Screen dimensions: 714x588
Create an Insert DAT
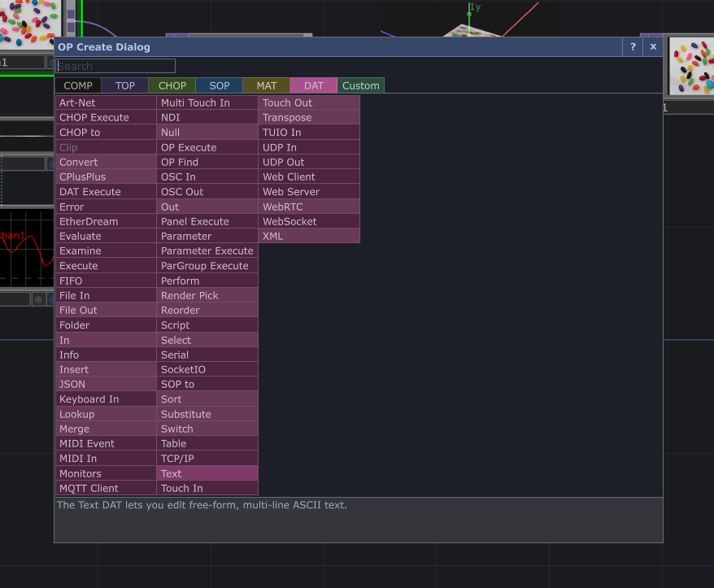click(x=106, y=370)
